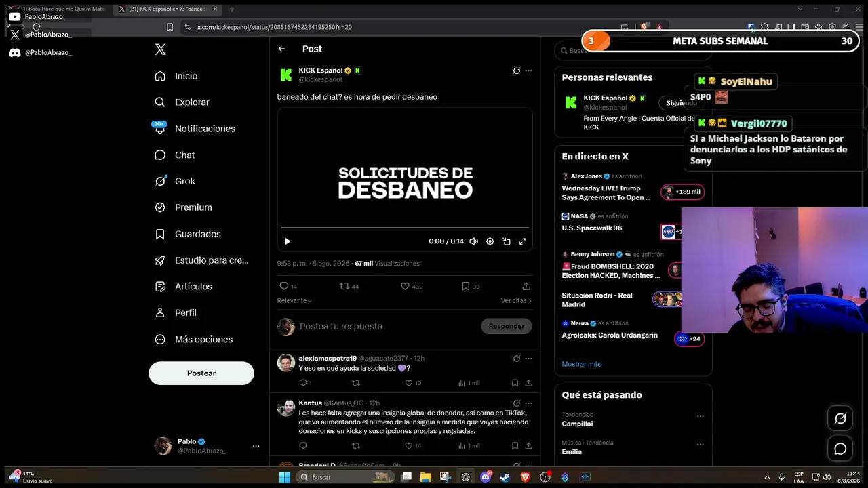The image size is (868, 488).
Task: Expand Más opciones in the sidebar
Action: (x=193, y=339)
